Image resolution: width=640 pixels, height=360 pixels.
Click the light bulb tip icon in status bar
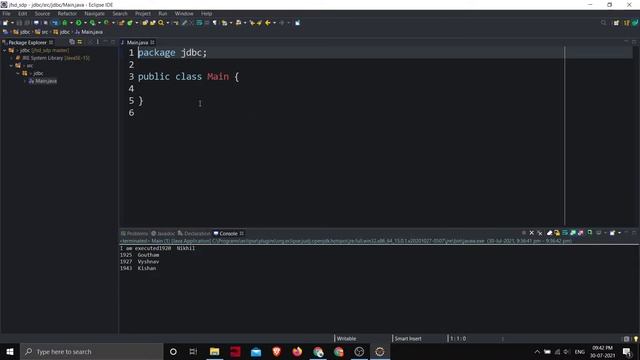[636, 338]
